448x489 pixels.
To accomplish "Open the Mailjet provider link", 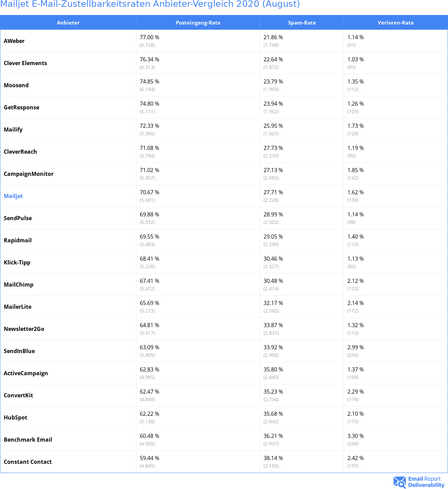I will (x=13, y=196).
